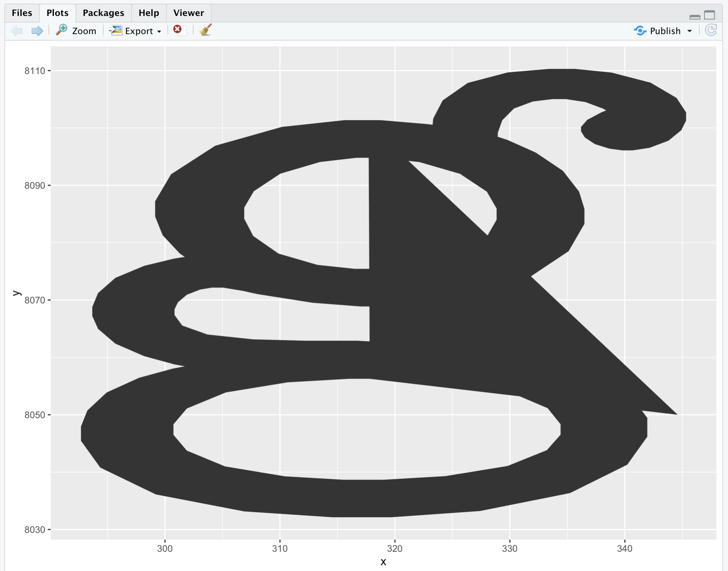Click the Zoom magnifier icon
Screen dimensions: 728x571
(x=62, y=30)
